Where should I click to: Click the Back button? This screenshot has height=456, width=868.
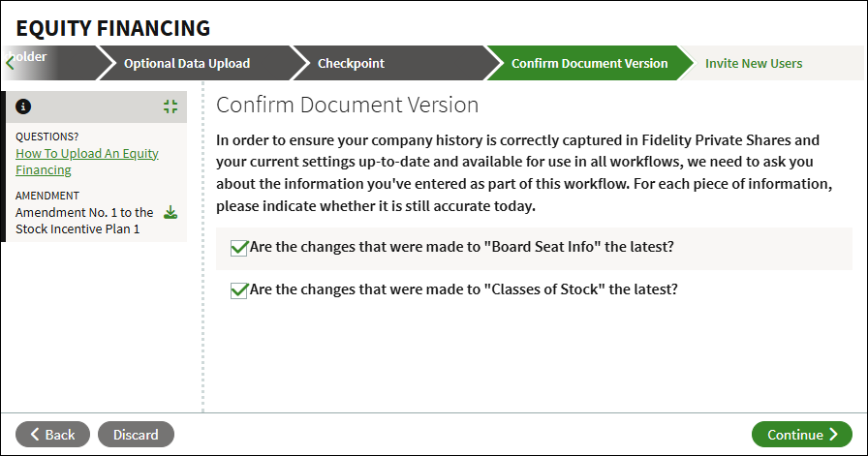point(52,435)
